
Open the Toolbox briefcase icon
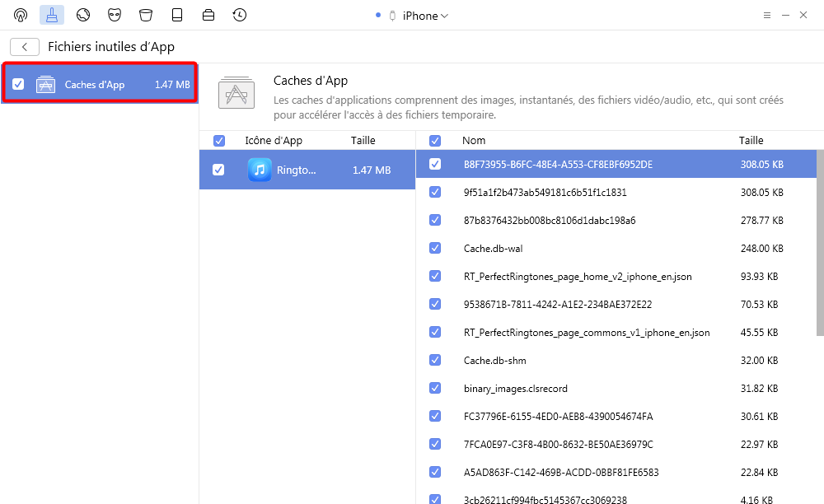pos(208,15)
